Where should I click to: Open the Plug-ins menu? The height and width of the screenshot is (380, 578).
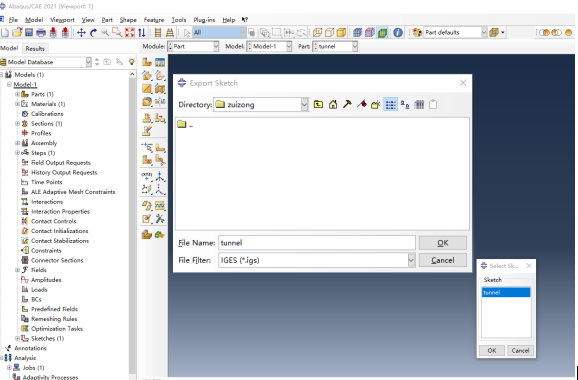[x=204, y=20]
